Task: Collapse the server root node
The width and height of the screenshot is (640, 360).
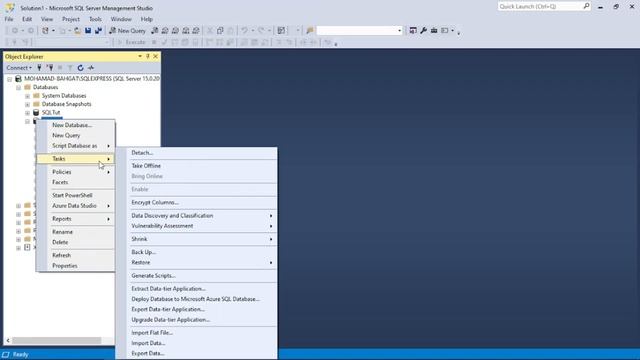Action: click(x=9, y=79)
